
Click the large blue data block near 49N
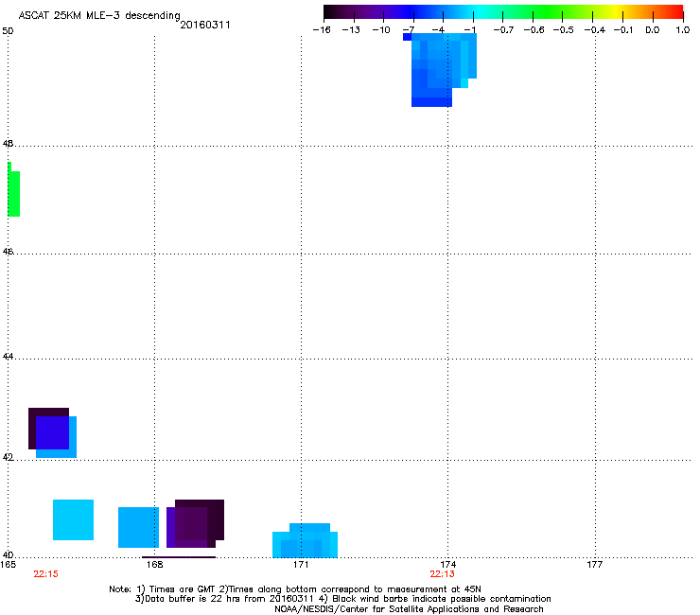(440, 70)
